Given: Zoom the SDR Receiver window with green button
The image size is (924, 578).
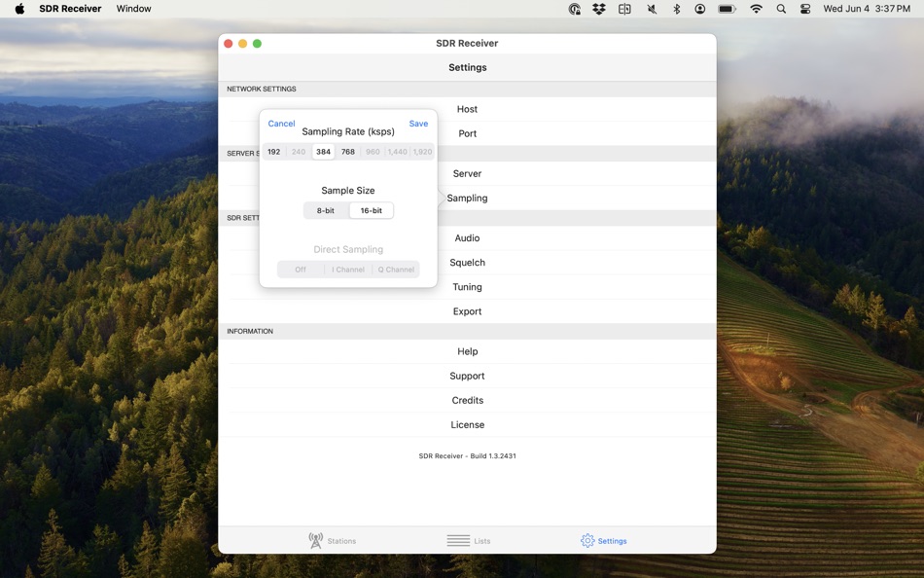Looking at the screenshot, I should point(257,44).
